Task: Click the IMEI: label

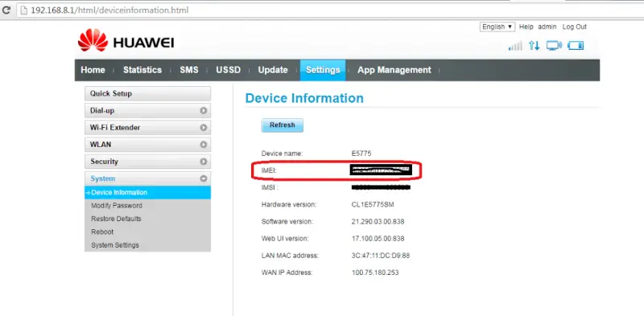Action: [269, 170]
